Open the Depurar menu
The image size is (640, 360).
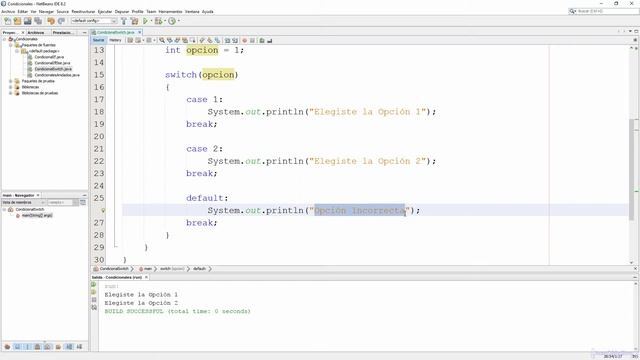122,12
